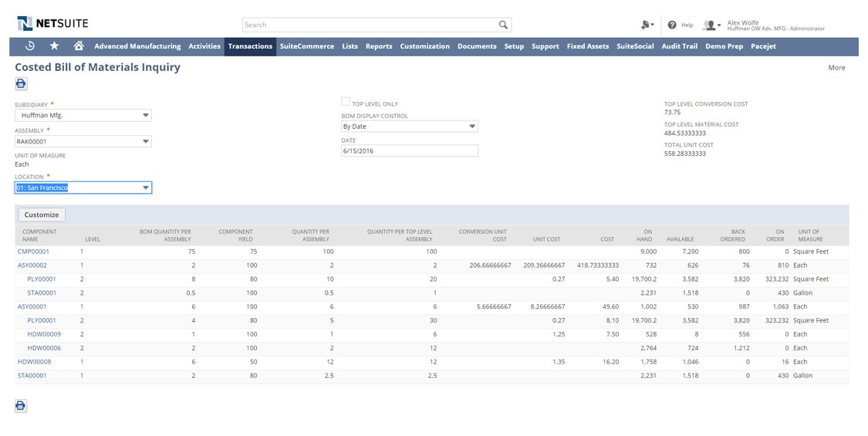The image size is (868, 436).
Task: Open the user role icon beside Alex Wolfe
Action: pos(711,25)
